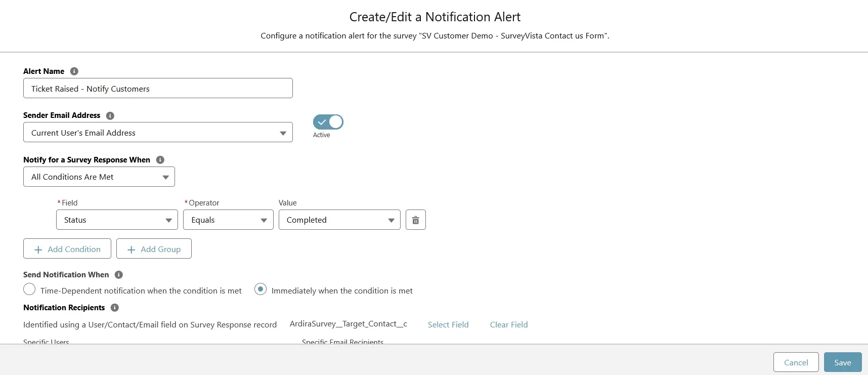
Task: Select Time-Dependent notification radio button
Action: point(29,289)
